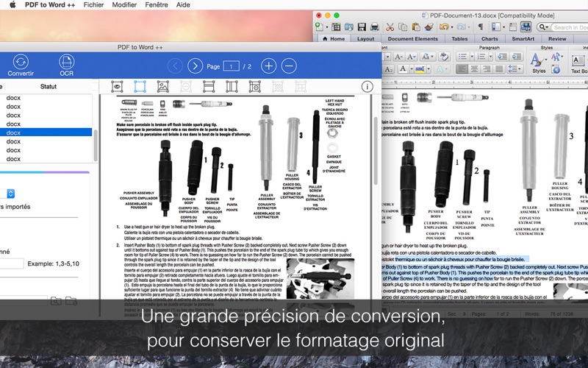Screen dimensions: 588x368
Task: Open Styles gallery in Word ribbon
Action: coord(539,63)
